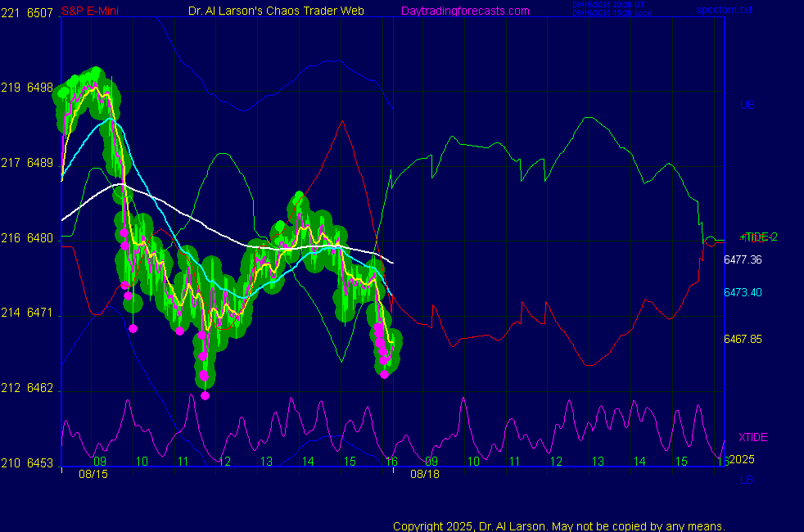Select the LB lower band label
This screenshot has height=532, width=804.
pyautogui.click(x=747, y=480)
